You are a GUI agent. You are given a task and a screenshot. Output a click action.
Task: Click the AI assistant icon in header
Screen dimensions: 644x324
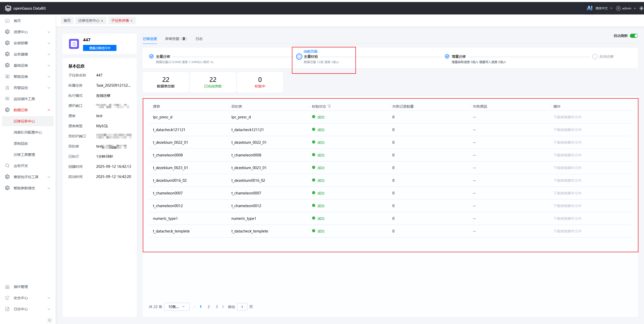(589, 8)
